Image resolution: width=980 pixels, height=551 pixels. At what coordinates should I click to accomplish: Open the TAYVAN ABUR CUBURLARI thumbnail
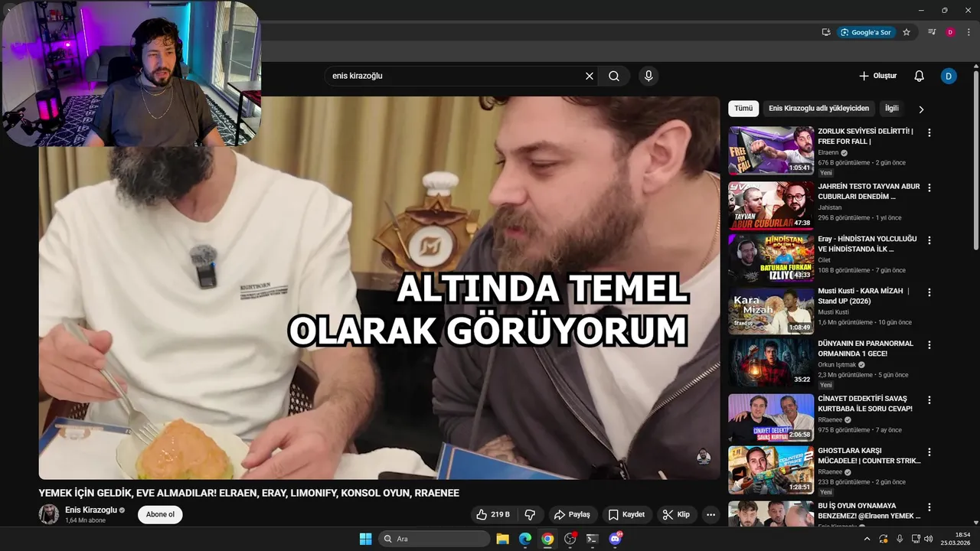pos(771,205)
